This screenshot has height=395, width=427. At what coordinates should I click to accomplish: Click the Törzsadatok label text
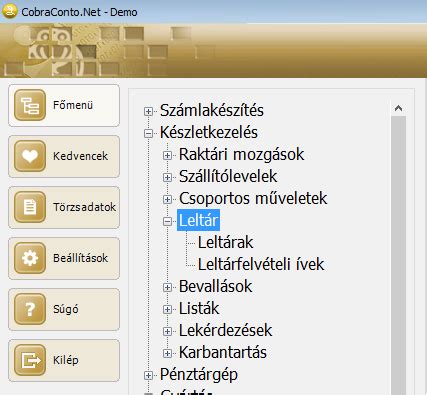[84, 207]
